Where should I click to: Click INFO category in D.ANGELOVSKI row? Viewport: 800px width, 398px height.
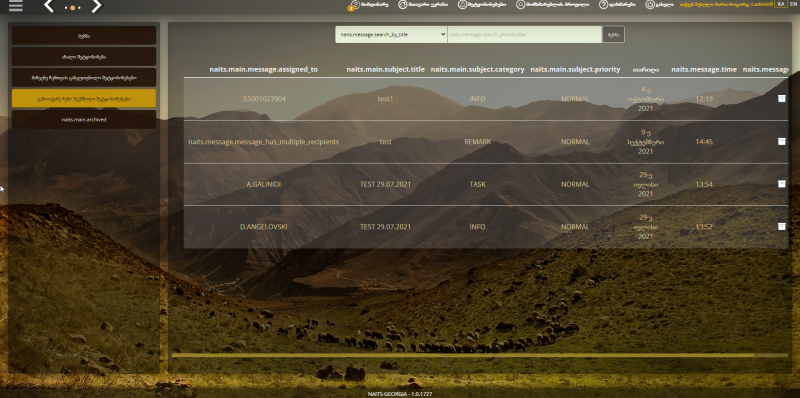(478, 227)
